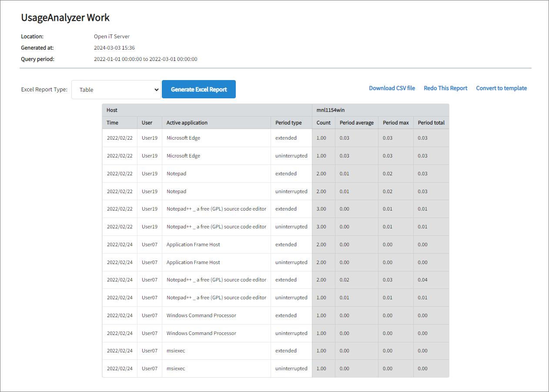
Task: Click the Open iT Server location link
Action: point(111,36)
